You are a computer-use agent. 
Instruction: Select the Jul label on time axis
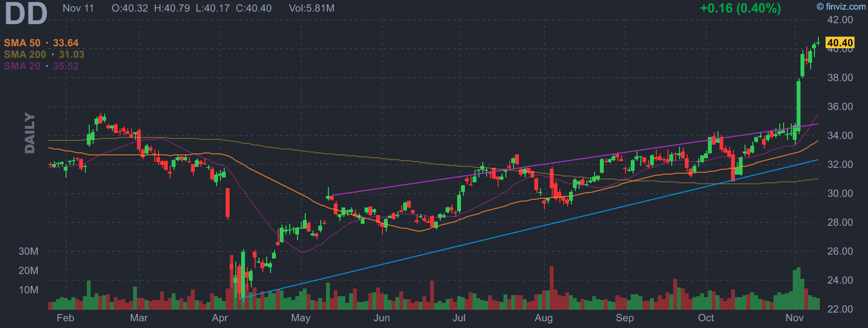pos(459,318)
